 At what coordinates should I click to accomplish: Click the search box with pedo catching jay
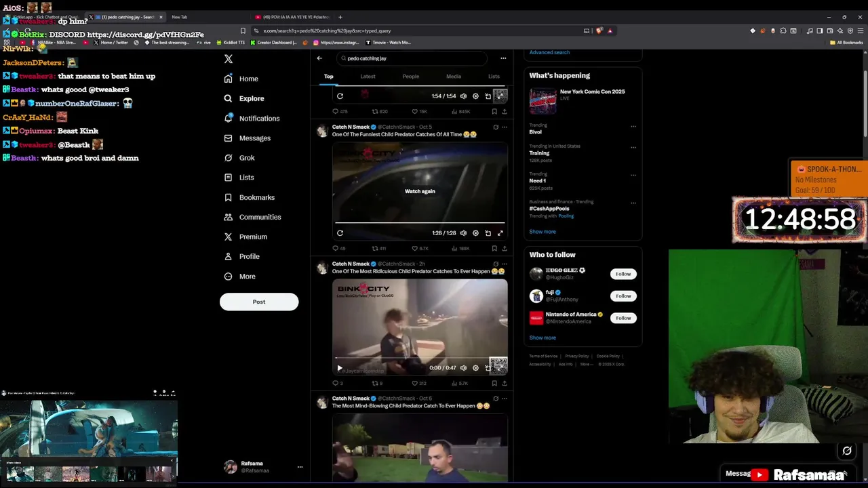pyautogui.click(x=412, y=58)
